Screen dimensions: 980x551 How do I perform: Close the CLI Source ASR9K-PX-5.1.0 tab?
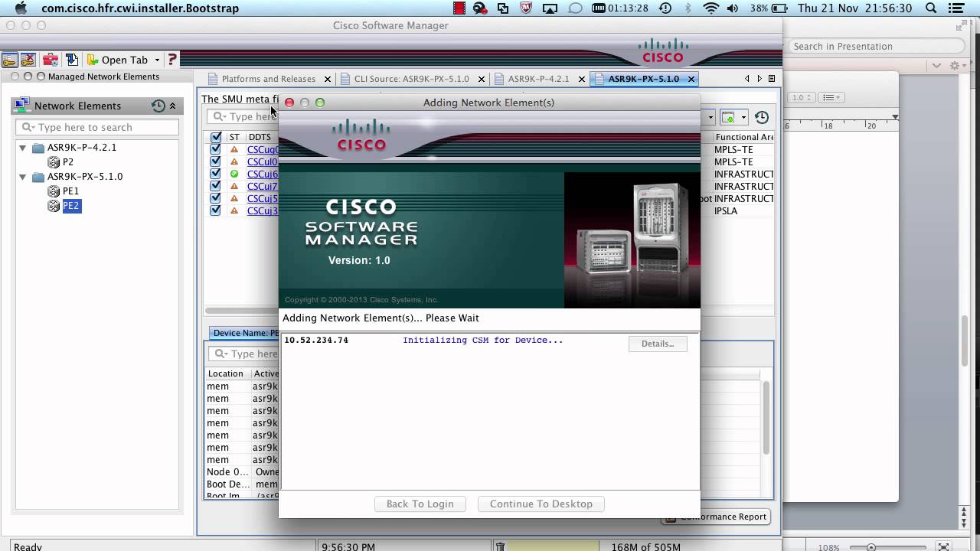pos(482,79)
